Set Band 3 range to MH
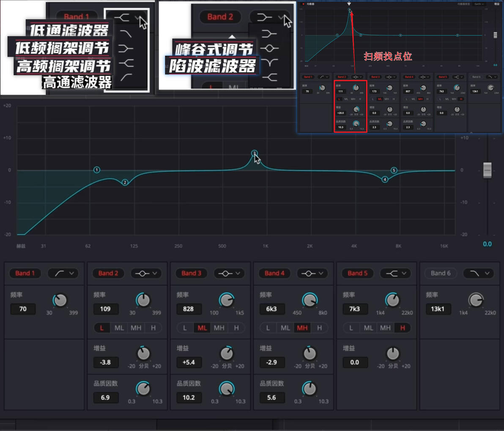 pyautogui.click(x=219, y=328)
